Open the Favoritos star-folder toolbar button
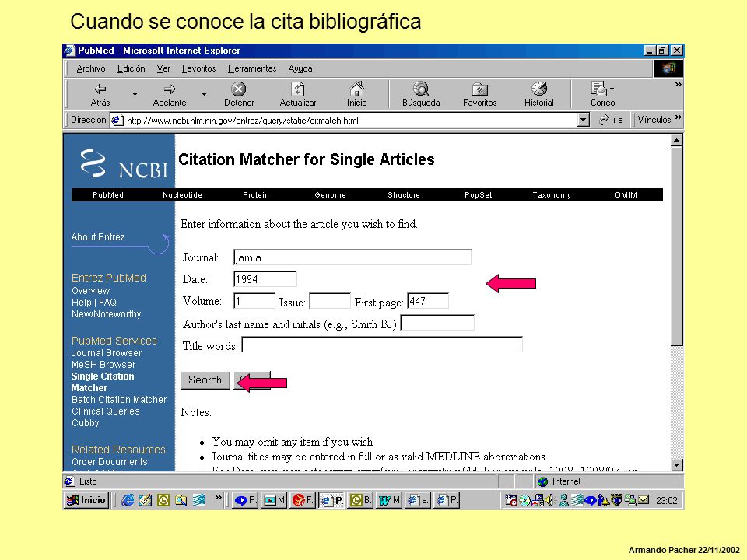This screenshot has height=560, width=747. 480,94
